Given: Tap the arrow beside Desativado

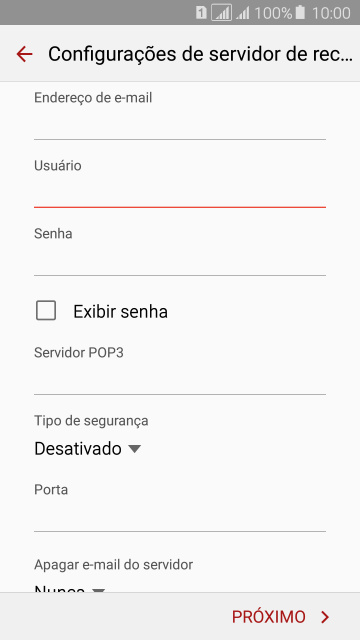Looking at the screenshot, I should pyautogui.click(x=134, y=449).
